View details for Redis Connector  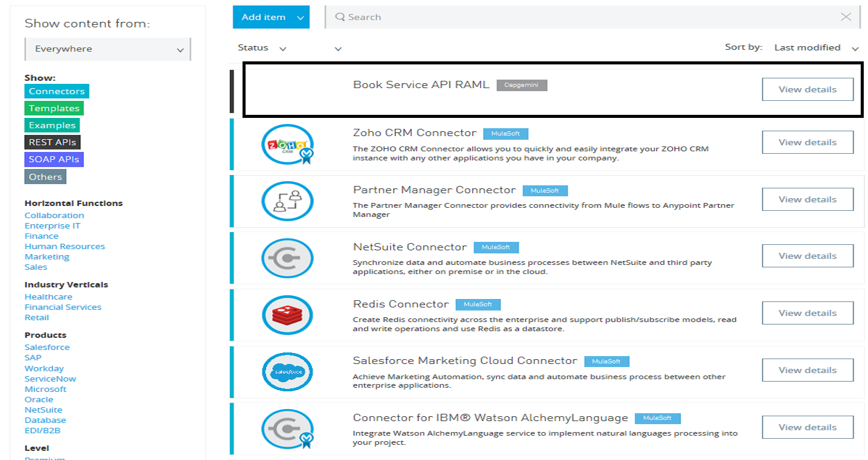[807, 313]
